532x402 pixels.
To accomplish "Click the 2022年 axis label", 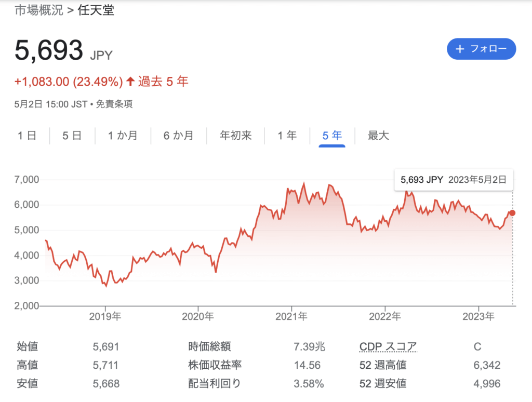I will tap(385, 316).
